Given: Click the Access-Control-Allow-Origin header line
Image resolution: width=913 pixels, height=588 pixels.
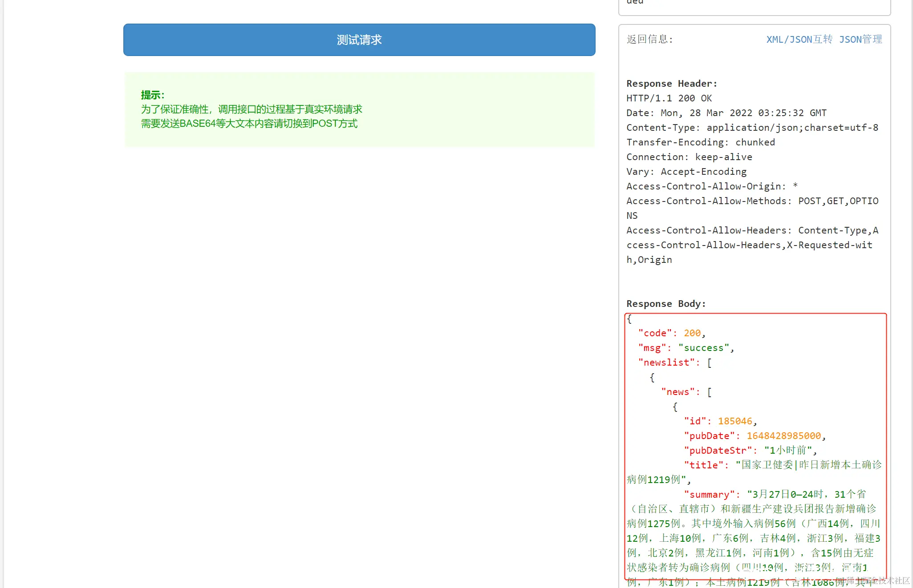Looking at the screenshot, I should pyautogui.click(x=711, y=186).
